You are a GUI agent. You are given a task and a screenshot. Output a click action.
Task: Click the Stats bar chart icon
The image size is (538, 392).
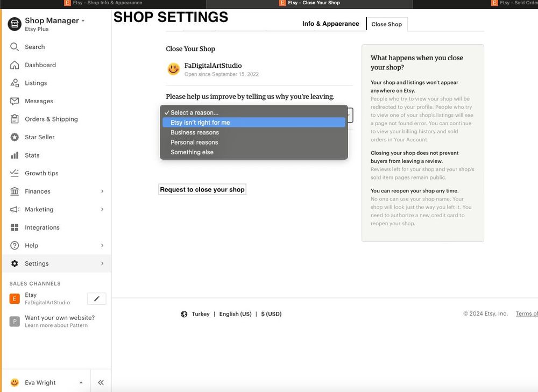(x=15, y=155)
